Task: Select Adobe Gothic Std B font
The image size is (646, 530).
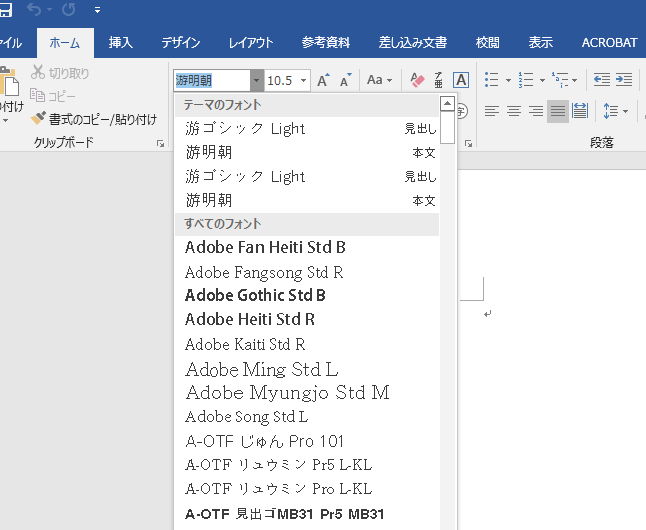Action: (256, 295)
